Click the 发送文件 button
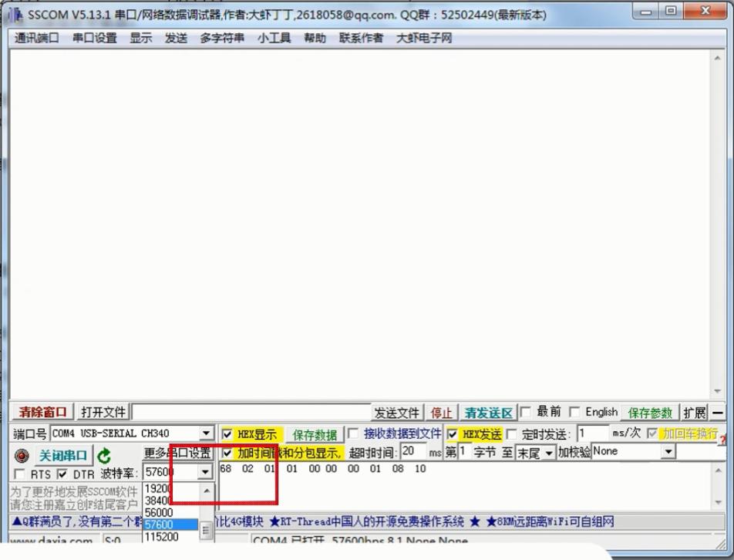The width and height of the screenshot is (734, 560). point(397,413)
